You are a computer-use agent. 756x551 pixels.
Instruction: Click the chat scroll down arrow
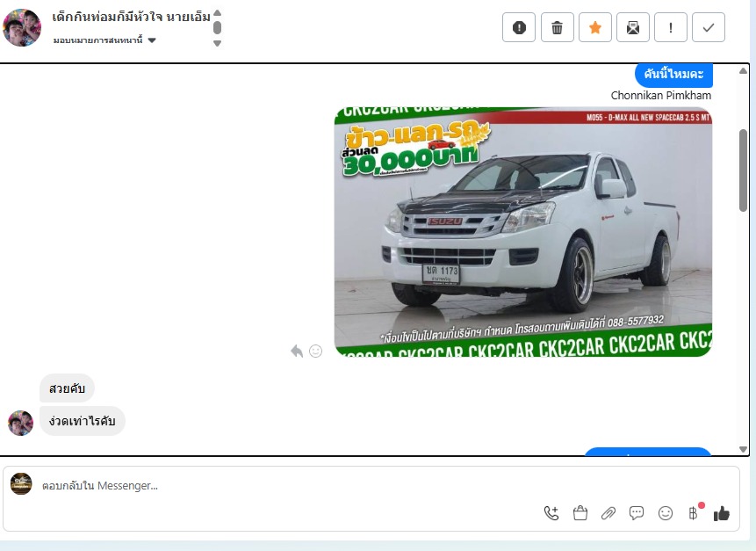coord(743,449)
